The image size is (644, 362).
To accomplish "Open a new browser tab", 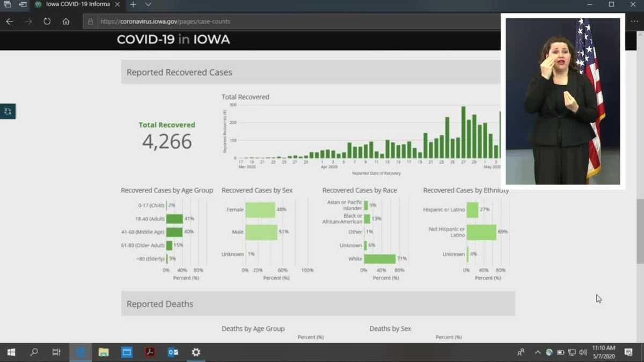I will click(x=132, y=5).
